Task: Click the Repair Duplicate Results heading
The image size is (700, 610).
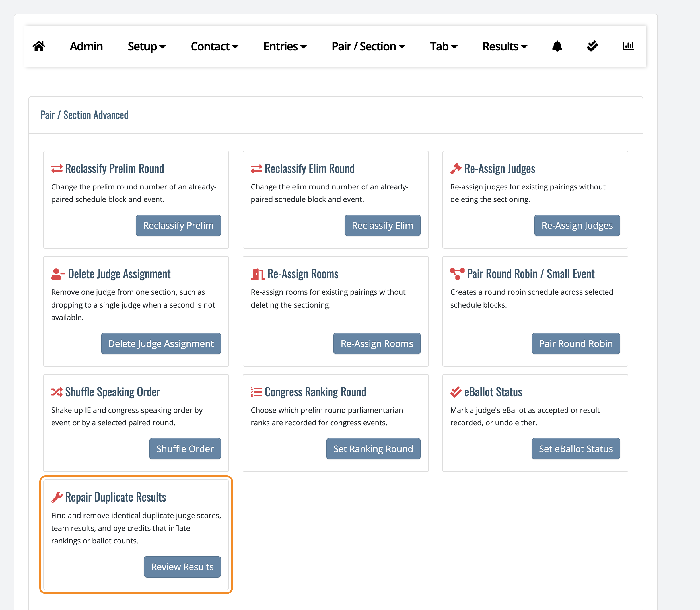Action: pyautogui.click(x=116, y=497)
